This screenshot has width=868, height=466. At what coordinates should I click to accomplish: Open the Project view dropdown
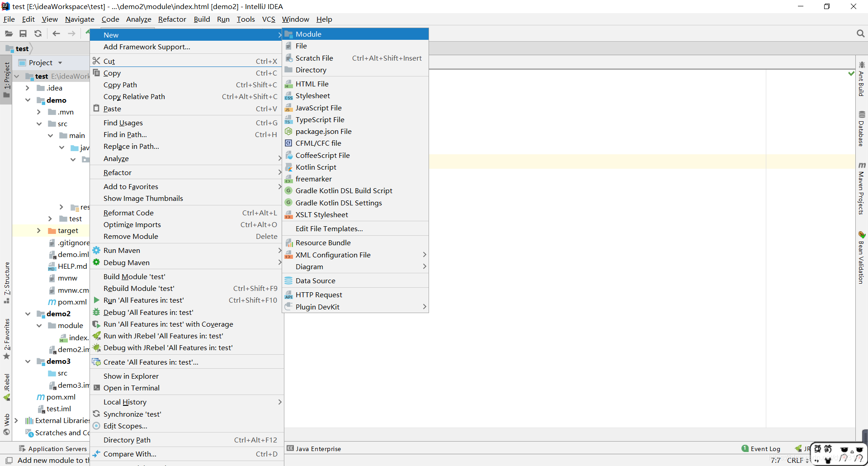60,63
